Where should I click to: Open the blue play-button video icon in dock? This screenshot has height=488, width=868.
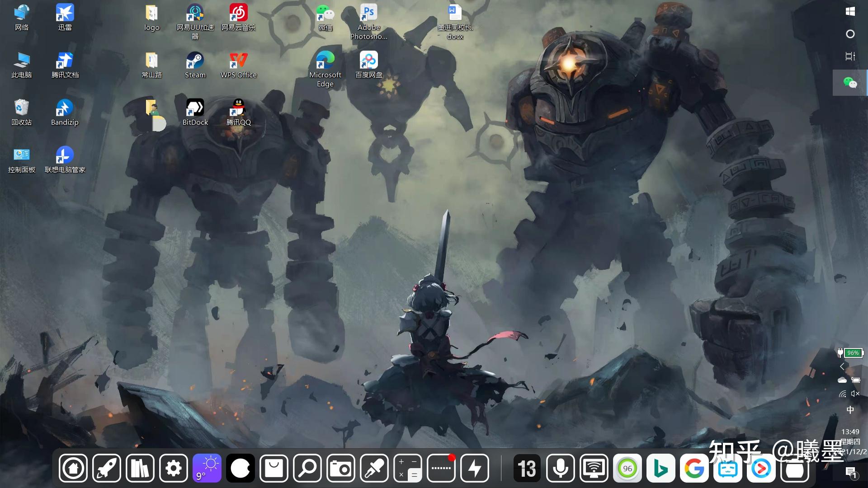point(761,468)
